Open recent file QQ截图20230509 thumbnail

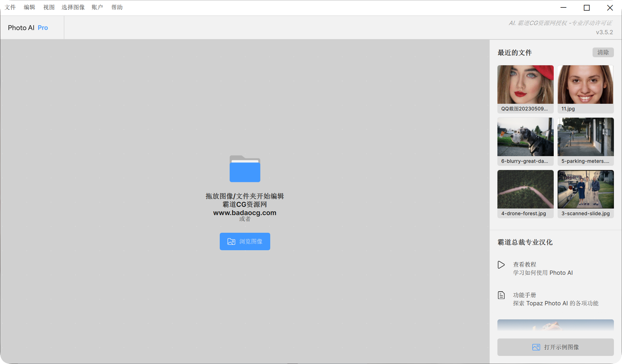point(526,89)
